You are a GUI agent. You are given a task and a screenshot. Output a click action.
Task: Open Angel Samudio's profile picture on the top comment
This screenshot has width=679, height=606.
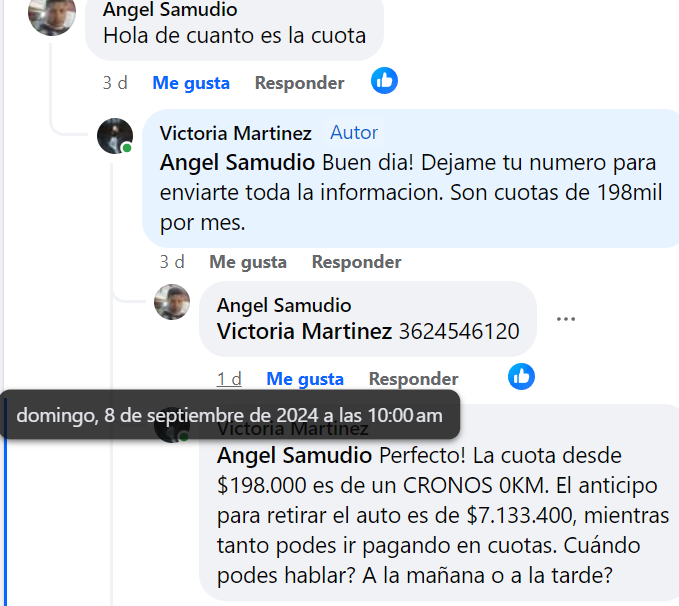[x=52, y=14]
